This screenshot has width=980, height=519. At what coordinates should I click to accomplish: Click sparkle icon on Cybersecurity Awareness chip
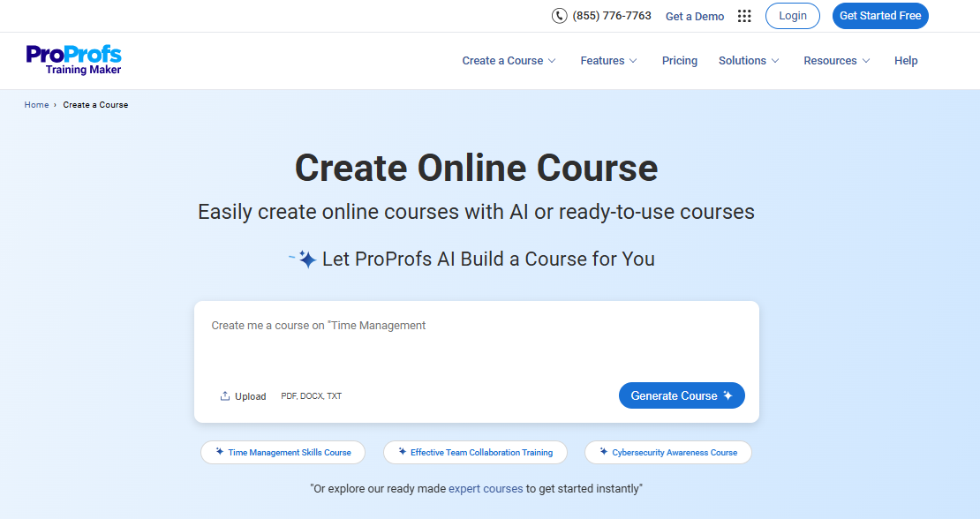click(x=603, y=452)
